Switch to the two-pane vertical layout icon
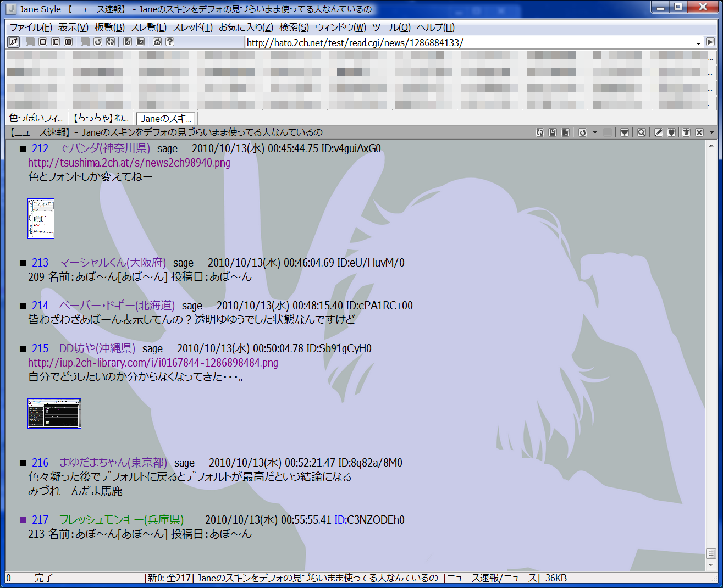Screen dimensions: 723x588 click(x=43, y=42)
